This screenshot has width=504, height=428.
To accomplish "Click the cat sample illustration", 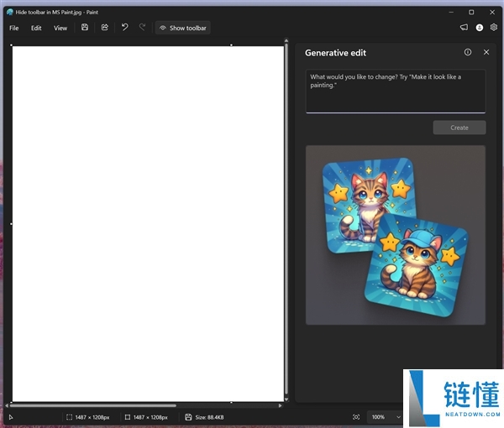I will pyautogui.click(x=396, y=235).
